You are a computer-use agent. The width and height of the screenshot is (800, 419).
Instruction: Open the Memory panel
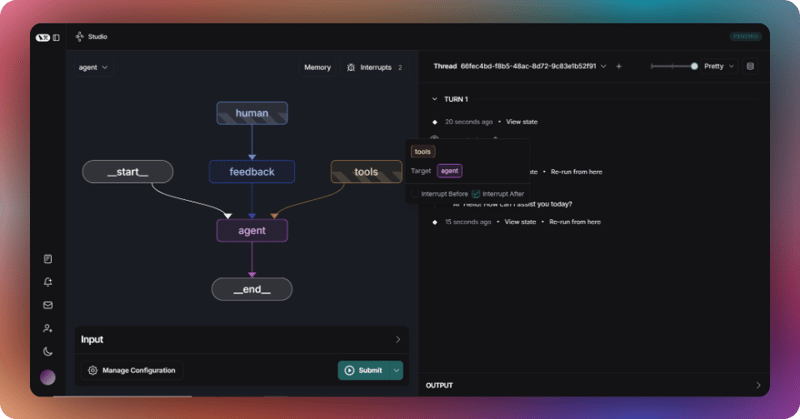pos(317,68)
